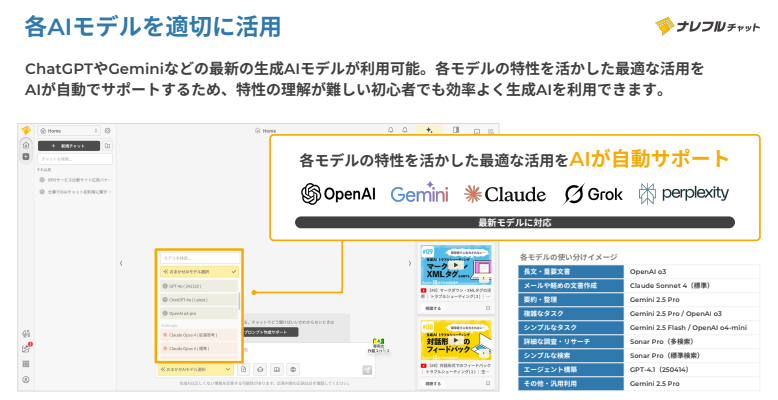Screen dimensions: 778x400
Task: Click the Home label at top center
Action: click(x=266, y=131)
